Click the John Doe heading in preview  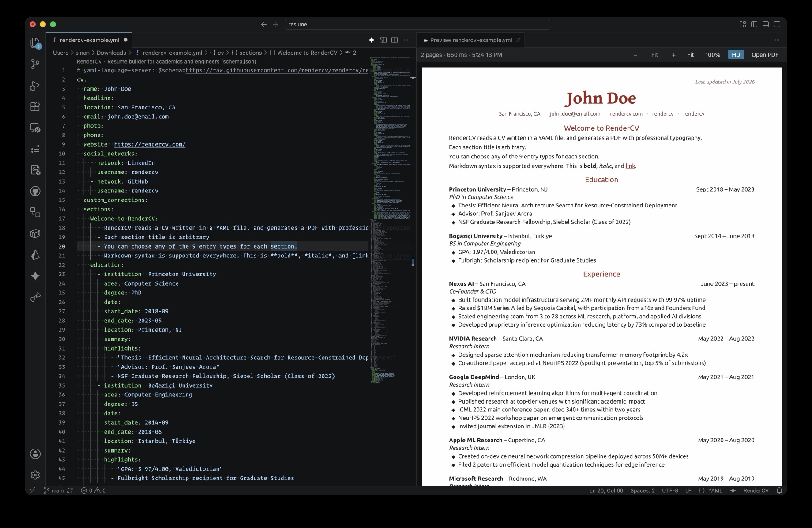point(601,98)
